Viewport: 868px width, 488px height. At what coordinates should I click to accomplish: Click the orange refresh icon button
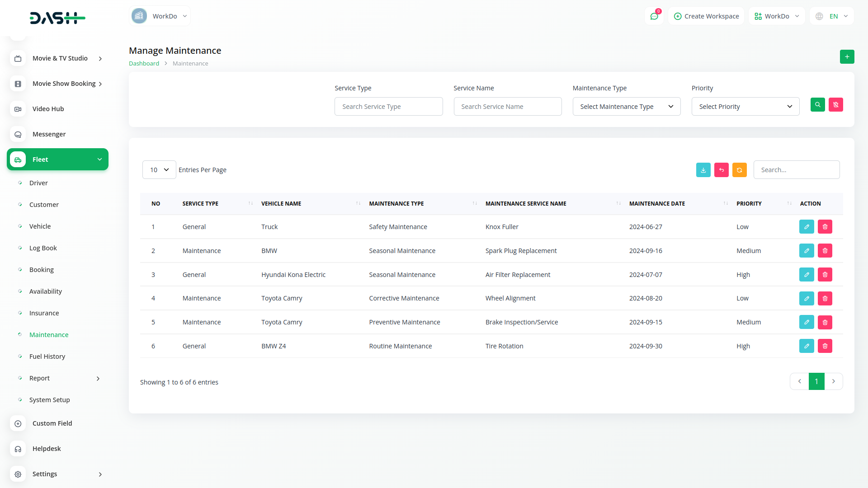(x=739, y=170)
